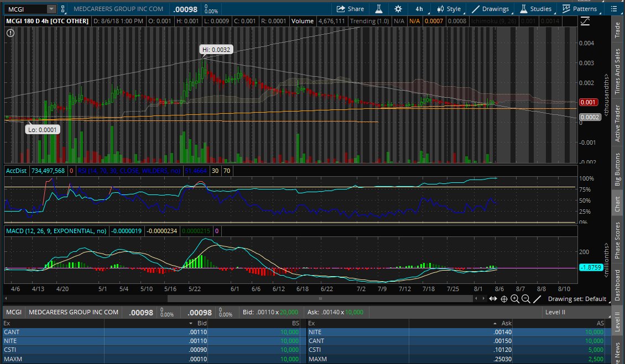This screenshot has height=364, width=625.
Task: Sort by the AS column header
Action: (600, 323)
